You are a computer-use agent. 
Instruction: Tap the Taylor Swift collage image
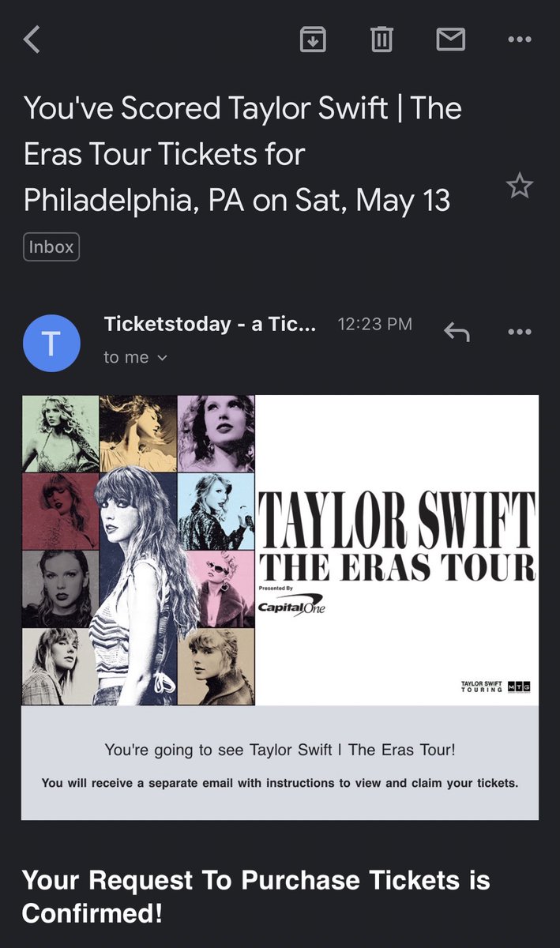point(138,550)
